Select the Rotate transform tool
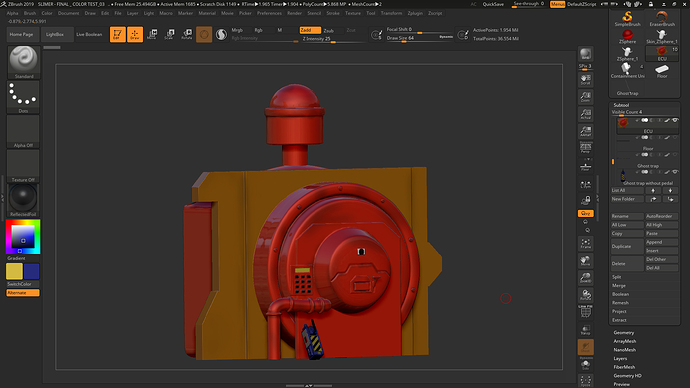690x388 pixels. point(187,34)
